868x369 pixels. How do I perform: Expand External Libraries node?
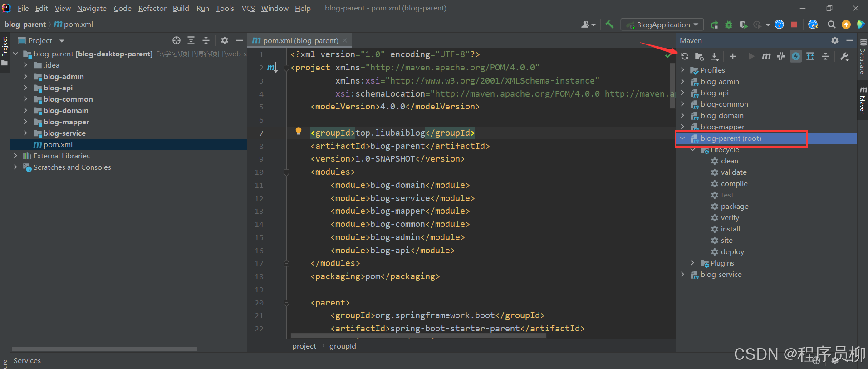15,156
